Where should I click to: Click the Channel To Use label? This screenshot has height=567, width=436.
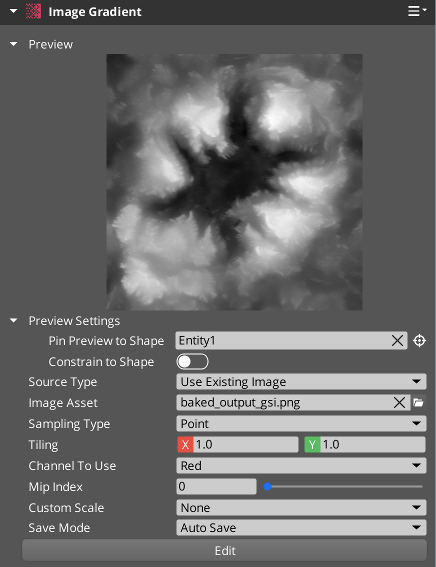point(72,466)
